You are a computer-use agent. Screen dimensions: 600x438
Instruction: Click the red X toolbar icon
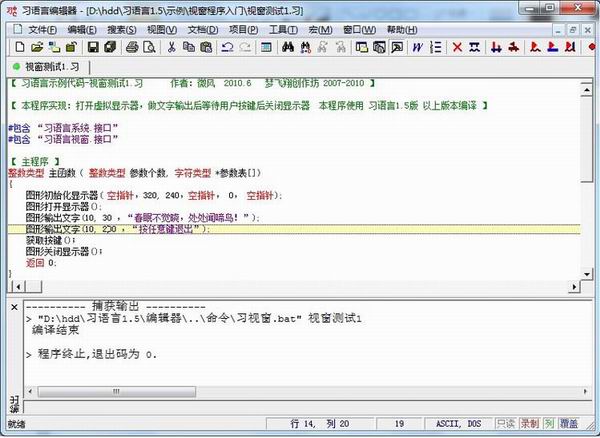tap(458, 47)
